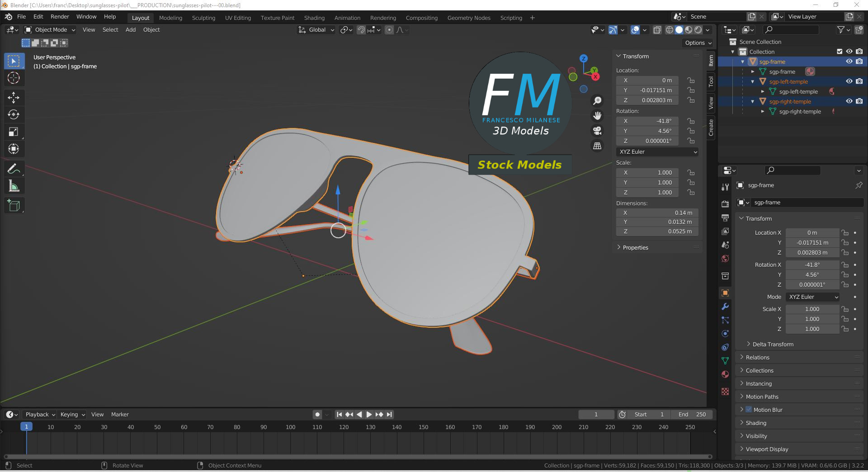Image resolution: width=868 pixels, height=472 pixels.
Task: Toggle the camera view icon
Action: coord(597,131)
